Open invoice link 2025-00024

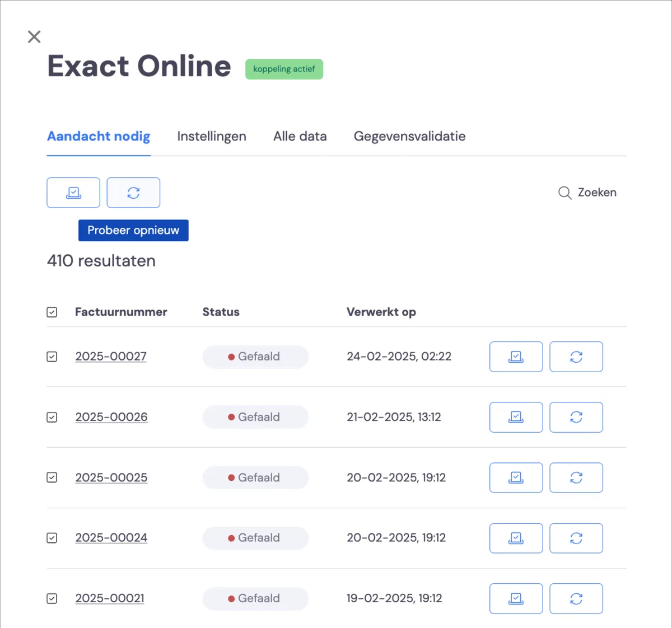tap(111, 538)
